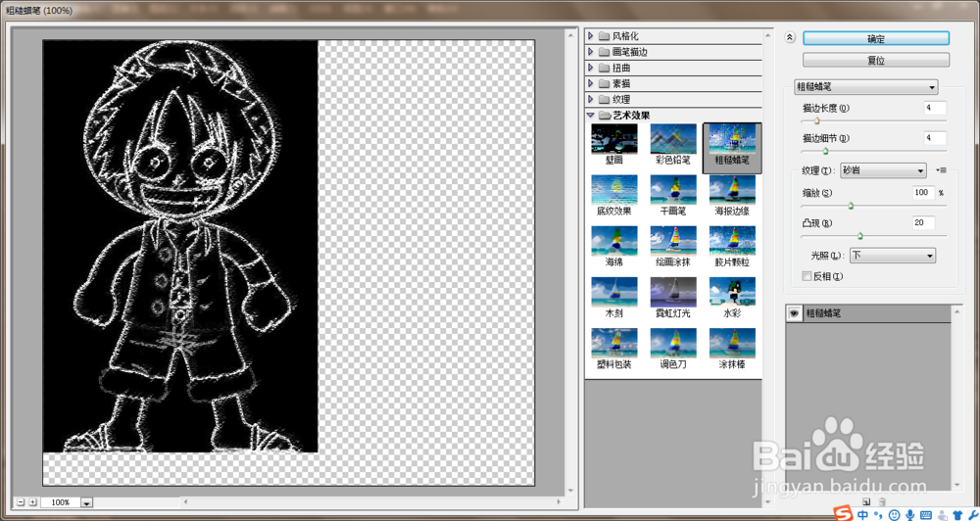The width and height of the screenshot is (980, 521).
Task: Click the delete effect layer trash icon
Action: (x=883, y=501)
